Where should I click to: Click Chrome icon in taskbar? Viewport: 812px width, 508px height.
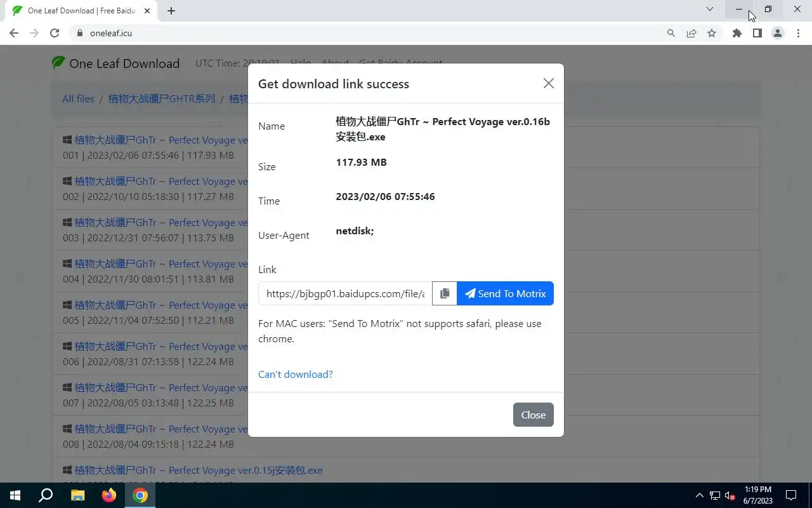point(140,495)
